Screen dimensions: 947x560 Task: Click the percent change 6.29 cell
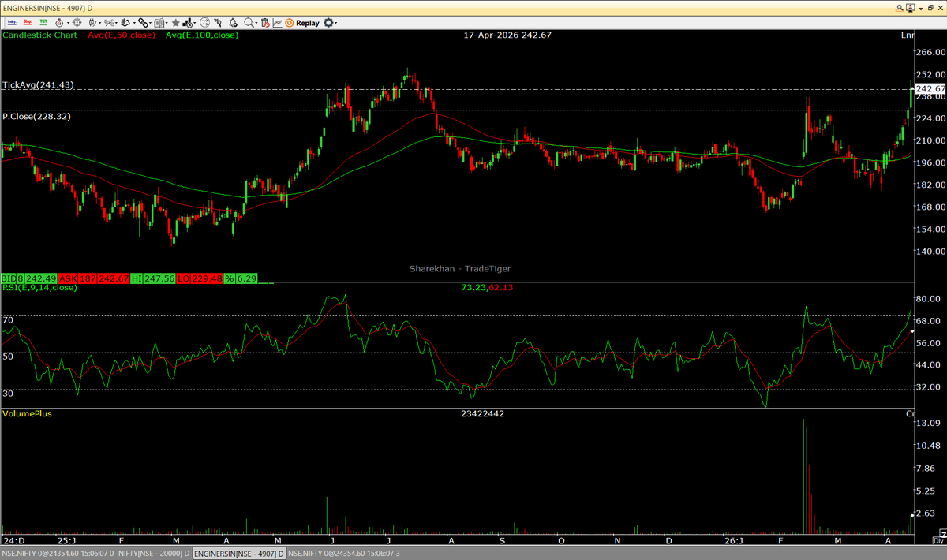[247, 278]
